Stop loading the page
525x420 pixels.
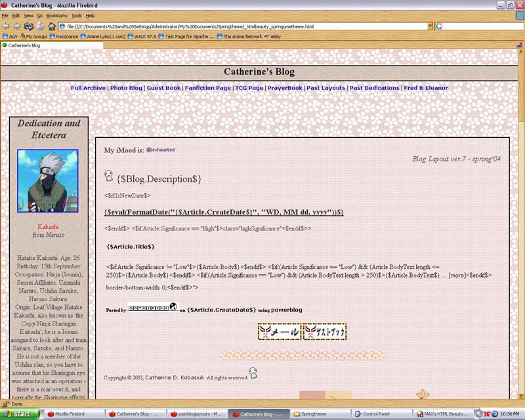coord(40,26)
